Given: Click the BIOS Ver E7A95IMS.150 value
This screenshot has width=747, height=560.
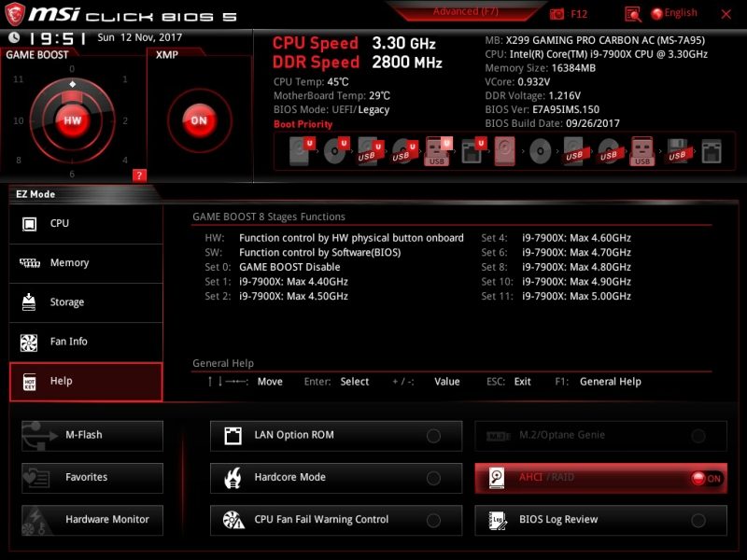Looking at the screenshot, I should click(566, 109).
